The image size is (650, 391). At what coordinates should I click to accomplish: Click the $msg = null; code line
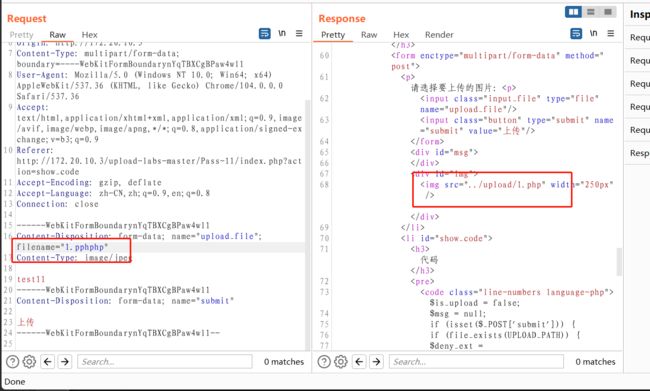(458, 314)
